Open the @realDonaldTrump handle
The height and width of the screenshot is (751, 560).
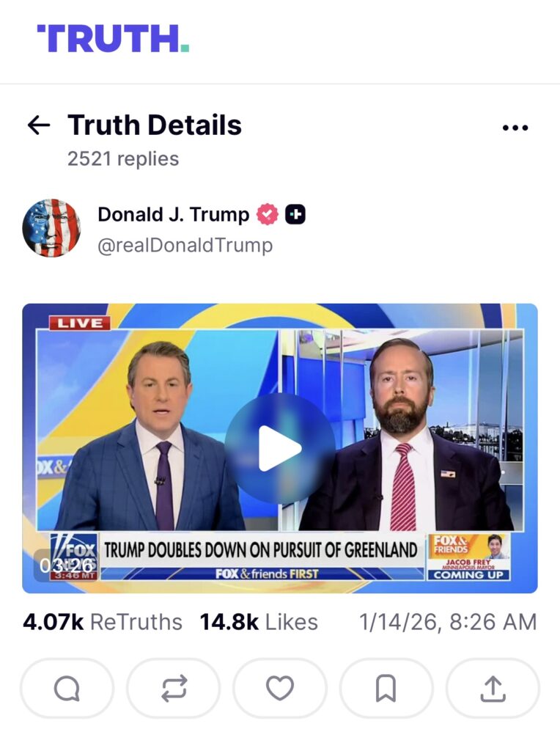click(x=185, y=245)
